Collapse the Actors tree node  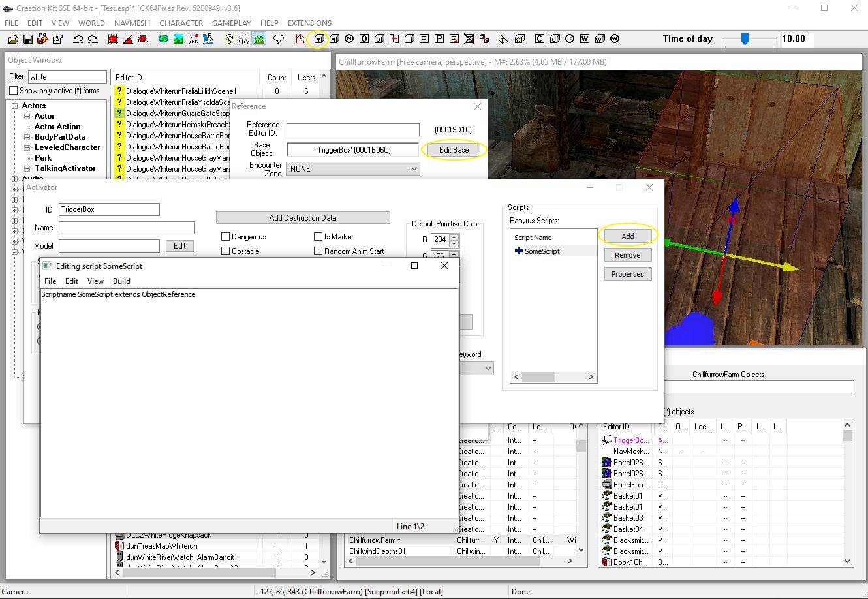click(x=15, y=106)
